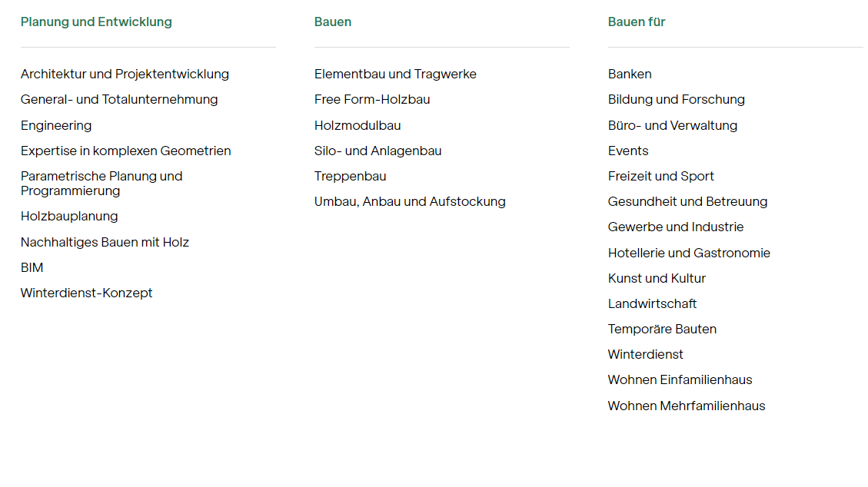Open the Holzbauplanung link
The width and height of the screenshot is (868, 487).
[x=69, y=217]
